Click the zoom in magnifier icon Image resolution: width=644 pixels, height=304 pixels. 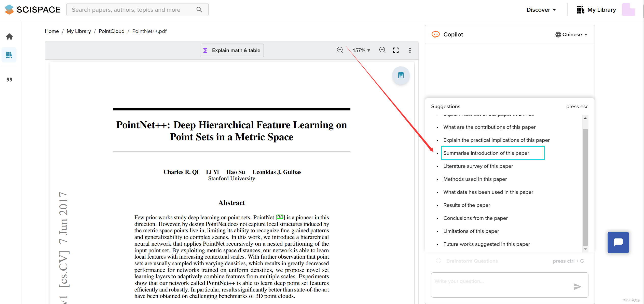[382, 50]
